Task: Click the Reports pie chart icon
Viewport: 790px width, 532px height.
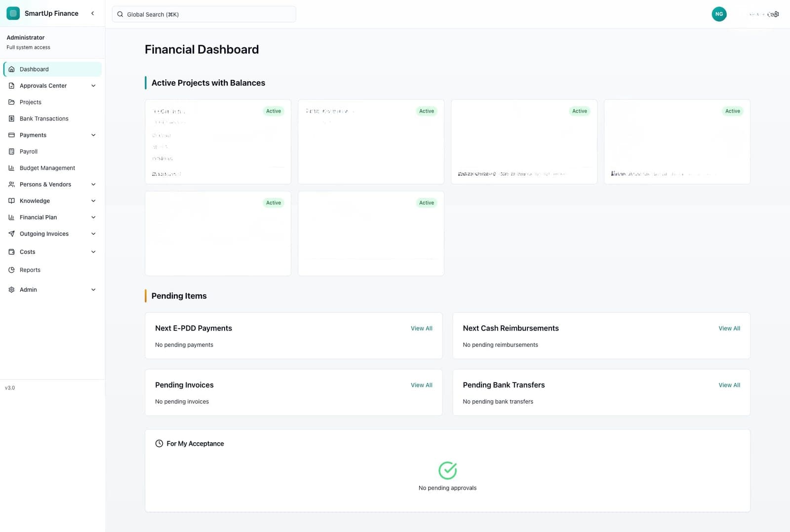Action: [x=11, y=270]
